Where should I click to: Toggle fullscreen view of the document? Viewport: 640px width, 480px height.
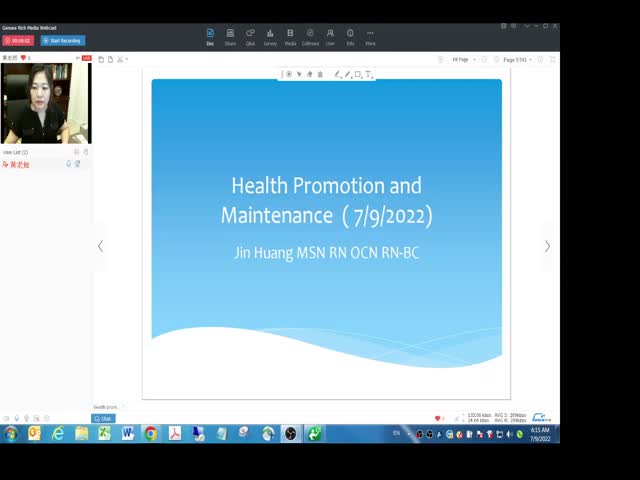click(552, 60)
